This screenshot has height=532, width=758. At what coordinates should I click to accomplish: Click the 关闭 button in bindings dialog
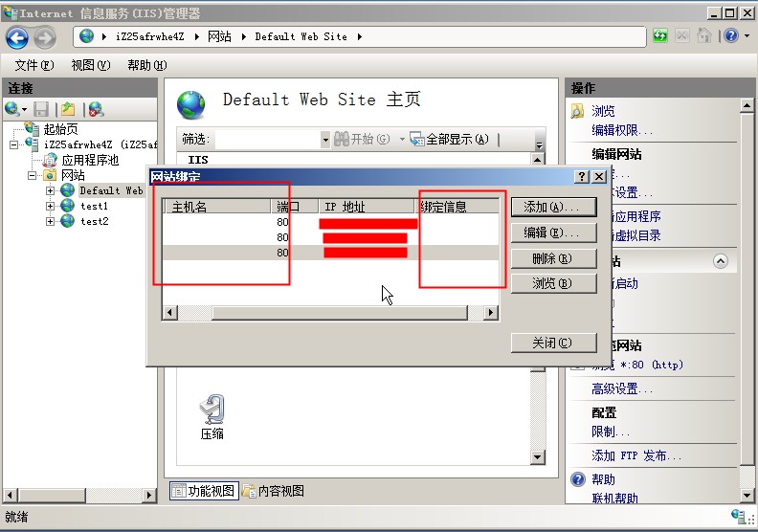point(552,343)
